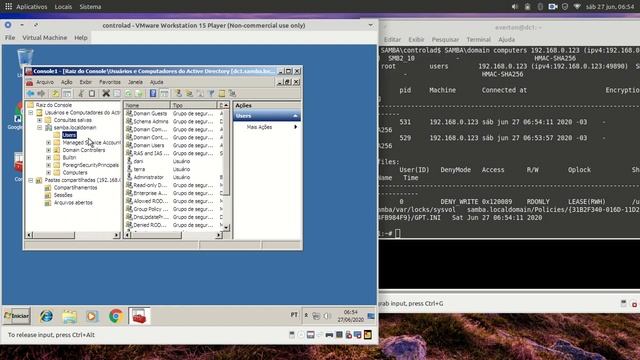Go forward with the right arrow in MMC toolbar
640x360 pixels.
point(41,93)
